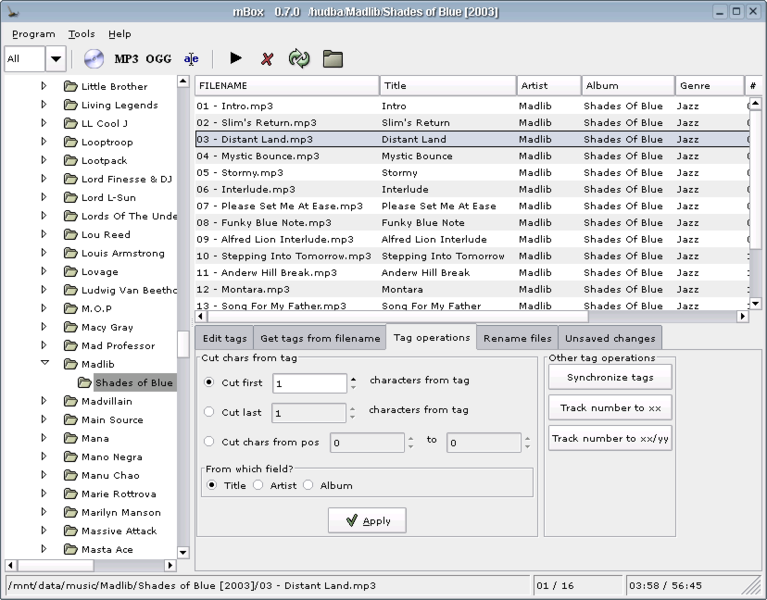Expand the Manu Chao folder node
This screenshot has width=767, height=600.
[44, 475]
